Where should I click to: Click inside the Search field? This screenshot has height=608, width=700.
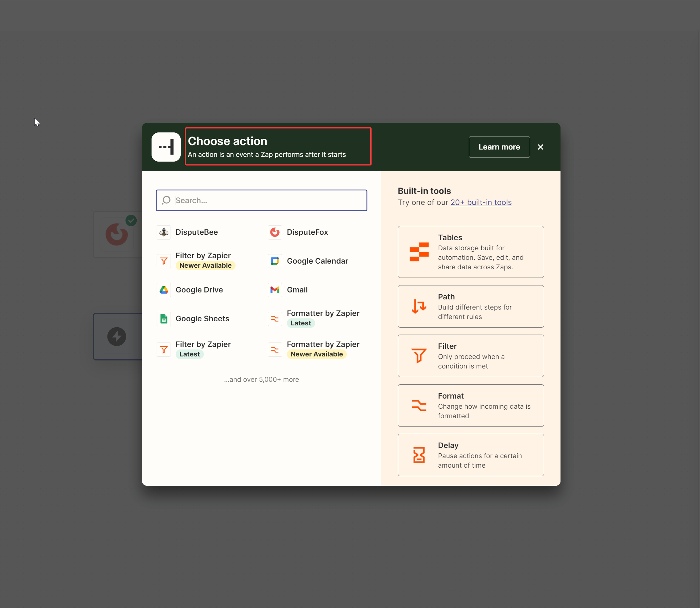tap(262, 200)
